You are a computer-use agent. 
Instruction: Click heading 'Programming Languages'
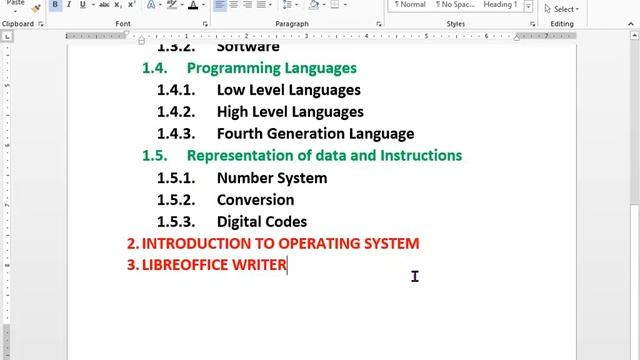click(x=271, y=68)
